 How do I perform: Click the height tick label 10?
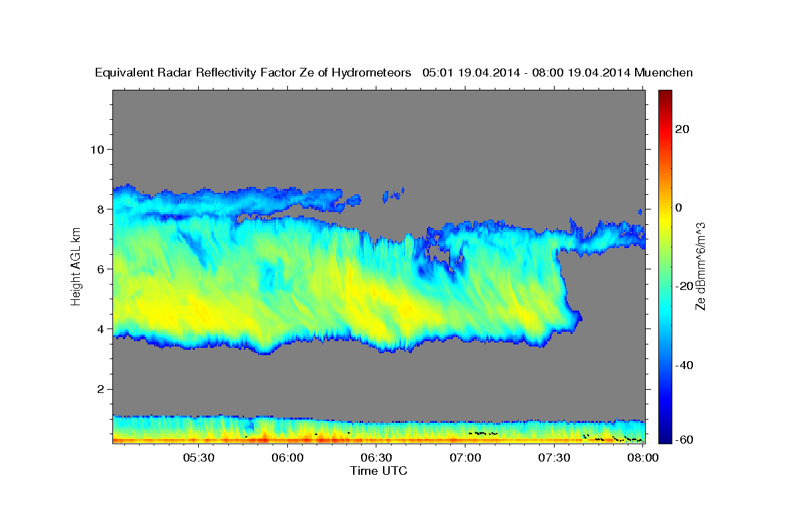click(98, 149)
